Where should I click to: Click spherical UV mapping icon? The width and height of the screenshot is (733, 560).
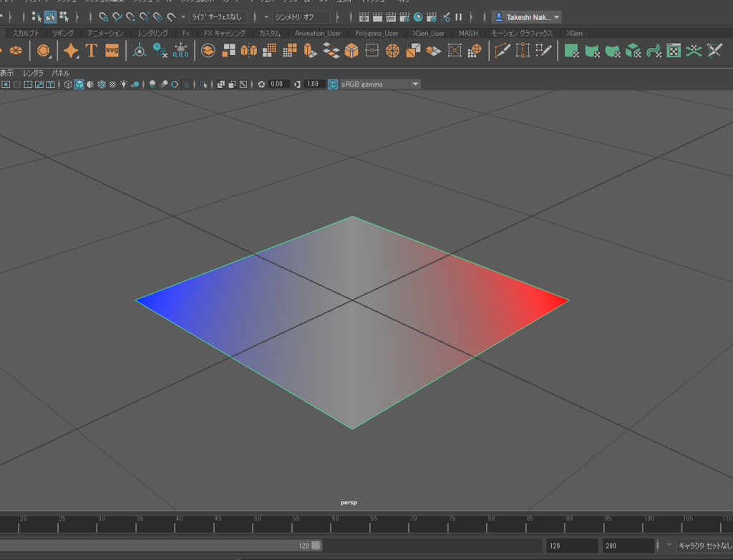[x=613, y=51]
